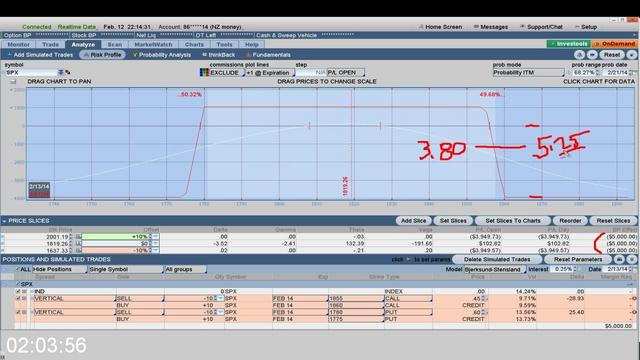Open the Positions section menu icon

631,259
